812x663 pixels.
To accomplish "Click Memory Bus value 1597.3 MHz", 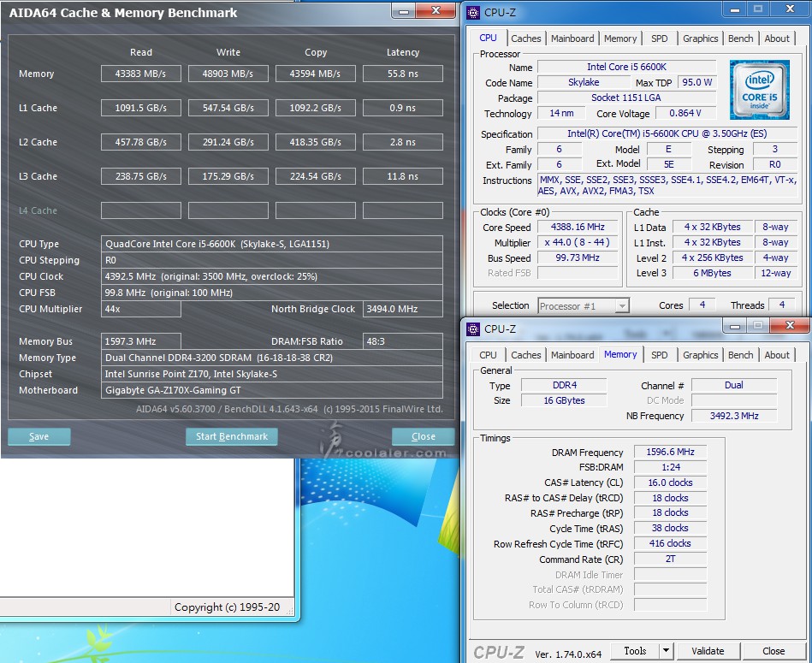I will coord(141,341).
